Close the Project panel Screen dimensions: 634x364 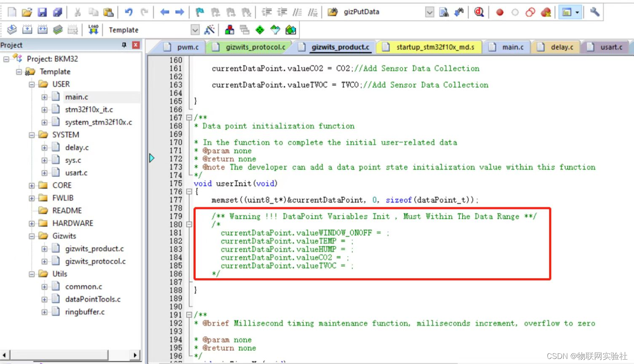(x=136, y=45)
